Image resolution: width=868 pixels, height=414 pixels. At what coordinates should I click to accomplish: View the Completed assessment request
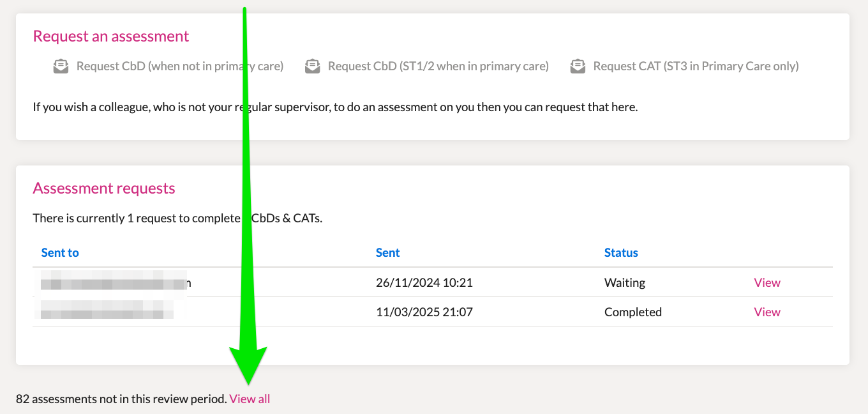[767, 312]
